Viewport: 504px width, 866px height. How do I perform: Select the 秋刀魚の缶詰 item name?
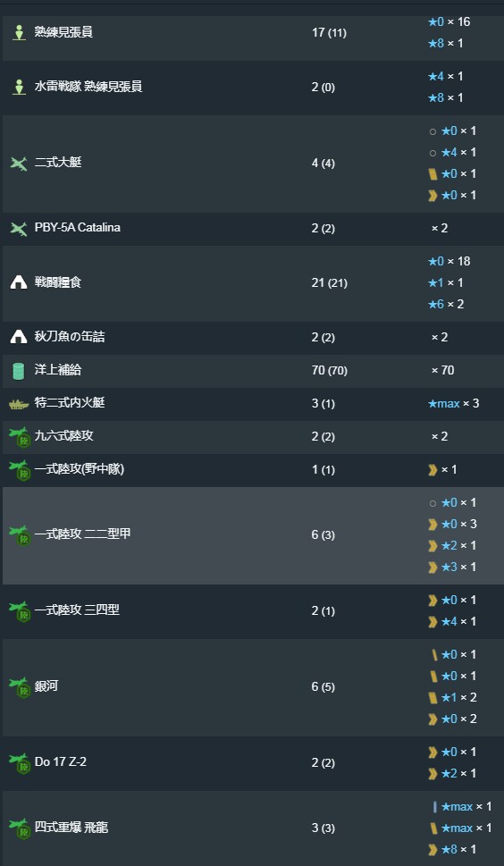[x=70, y=336]
